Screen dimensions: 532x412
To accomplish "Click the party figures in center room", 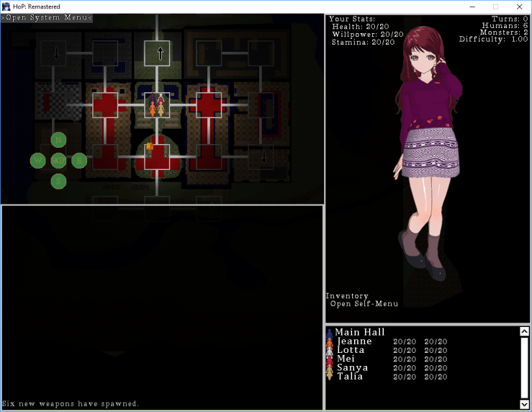I will pyautogui.click(x=156, y=106).
